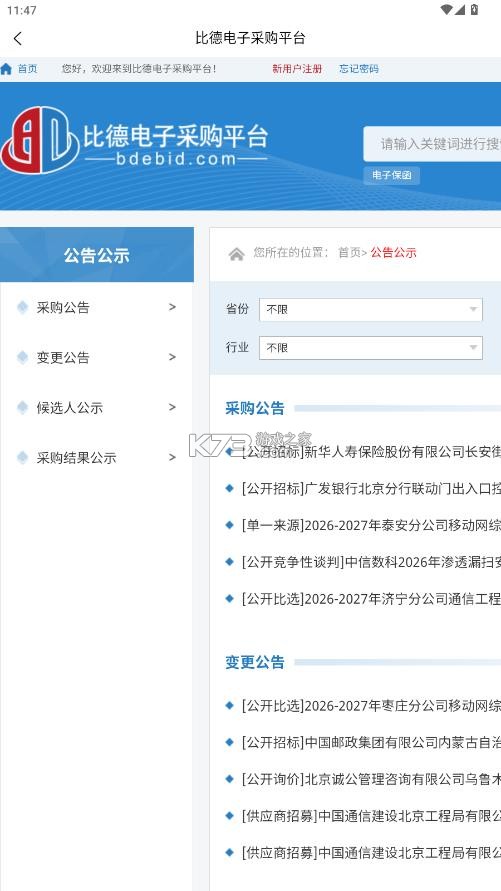The height and width of the screenshot is (891, 501).
Task: Tap the battery status icon
Action: point(474,9)
